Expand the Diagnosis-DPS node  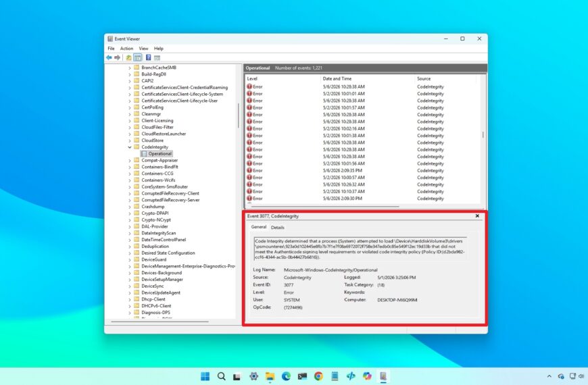tap(130, 313)
